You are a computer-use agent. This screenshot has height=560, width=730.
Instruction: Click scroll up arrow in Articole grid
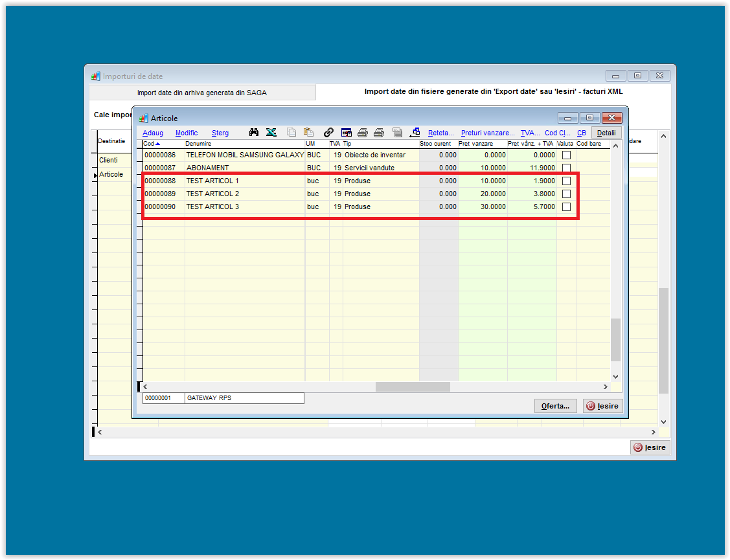[615, 146]
